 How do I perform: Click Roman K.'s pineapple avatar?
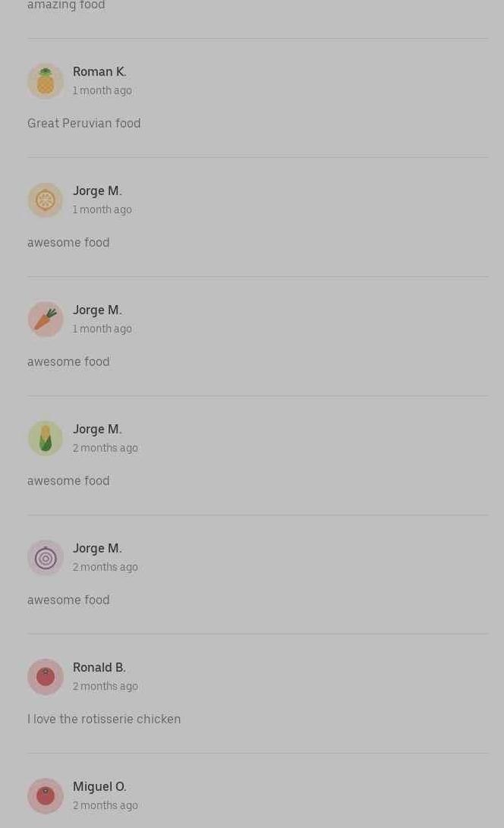tap(46, 81)
